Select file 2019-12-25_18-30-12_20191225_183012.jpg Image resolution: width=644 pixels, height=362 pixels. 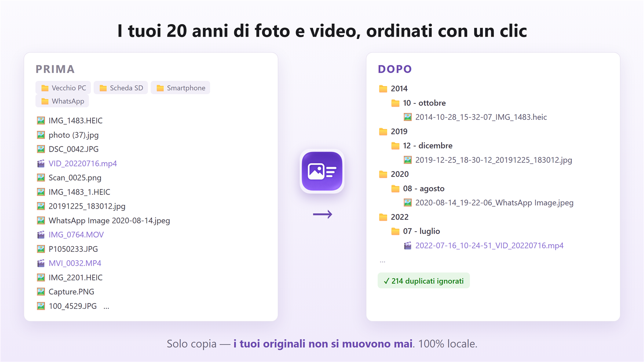[493, 160]
